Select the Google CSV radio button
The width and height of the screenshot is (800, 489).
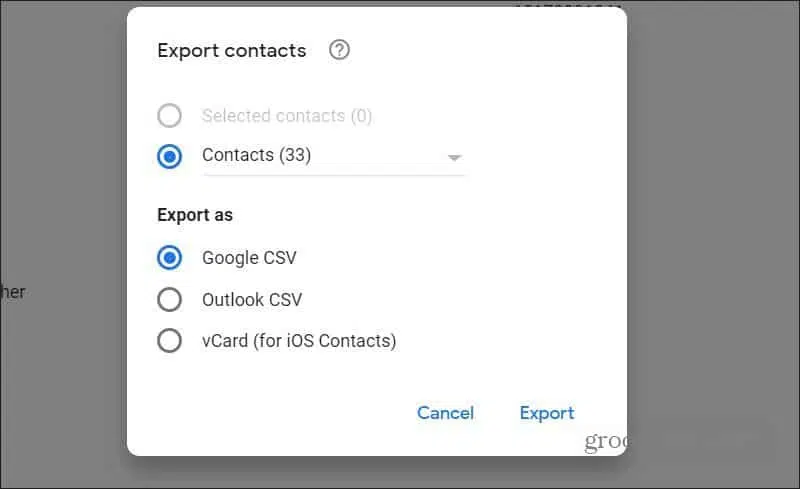[x=169, y=257]
